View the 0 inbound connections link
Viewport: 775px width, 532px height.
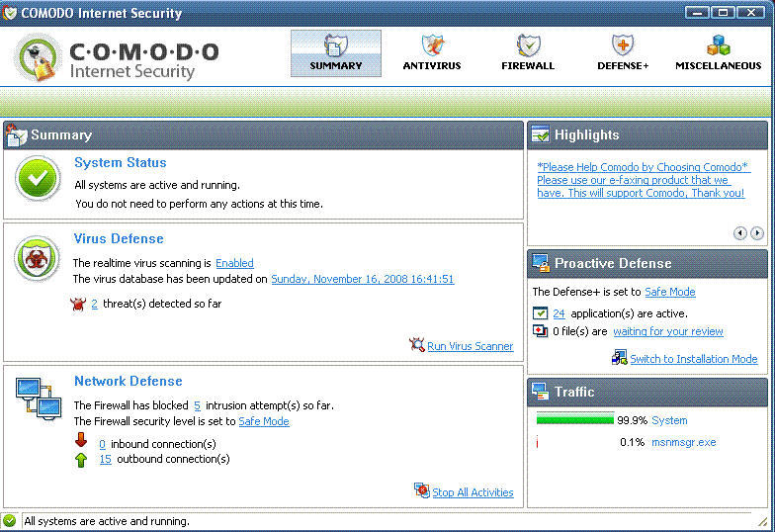[x=102, y=444]
